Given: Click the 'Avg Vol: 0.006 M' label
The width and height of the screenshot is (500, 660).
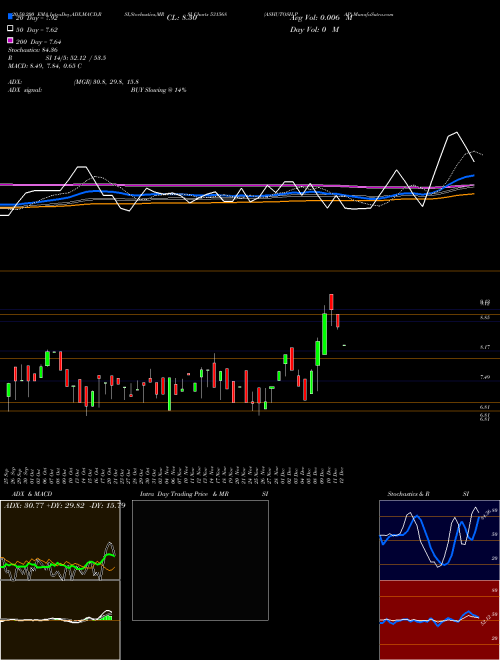Looking at the screenshot, I should click(321, 18).
